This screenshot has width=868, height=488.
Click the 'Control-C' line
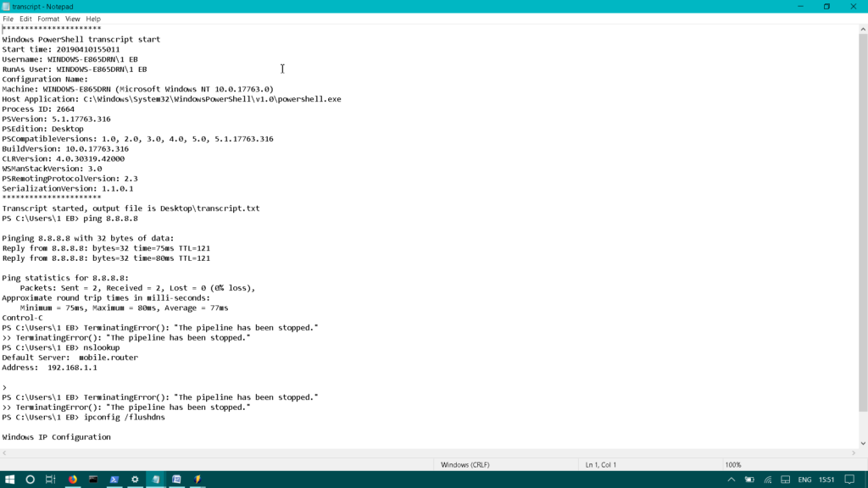tap(22, 319)
